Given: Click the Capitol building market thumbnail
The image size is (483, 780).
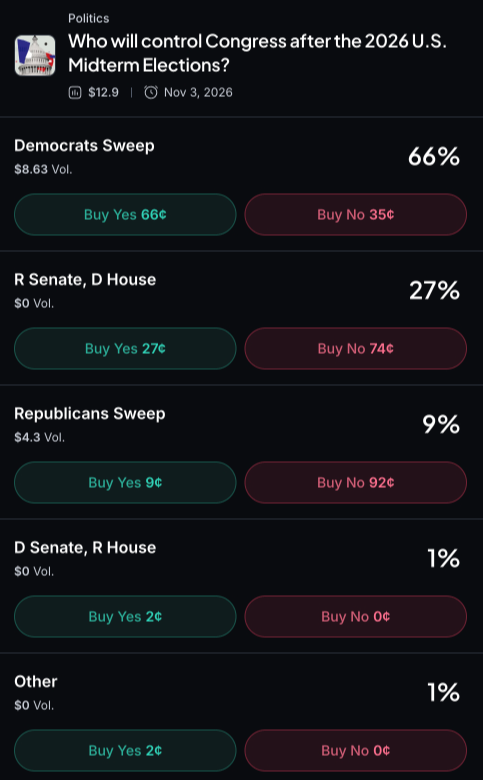Looking at the screenshot, I should tap(35, 55).
